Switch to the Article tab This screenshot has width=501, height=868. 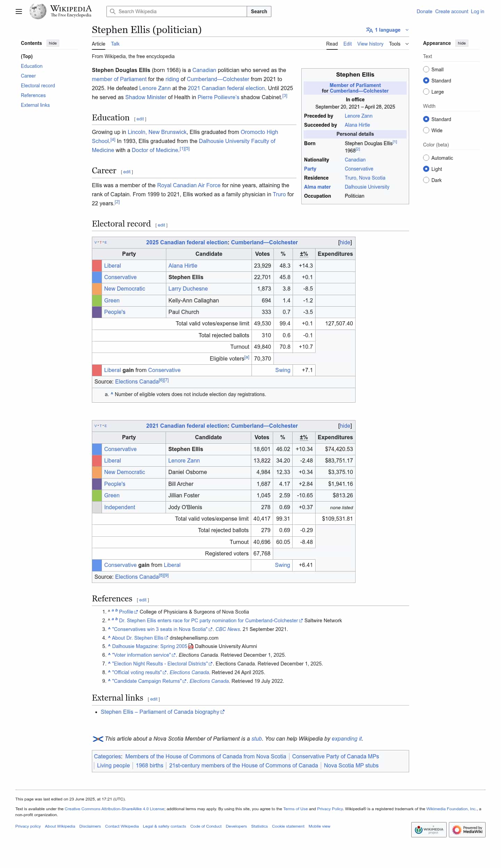pos(98,44)
